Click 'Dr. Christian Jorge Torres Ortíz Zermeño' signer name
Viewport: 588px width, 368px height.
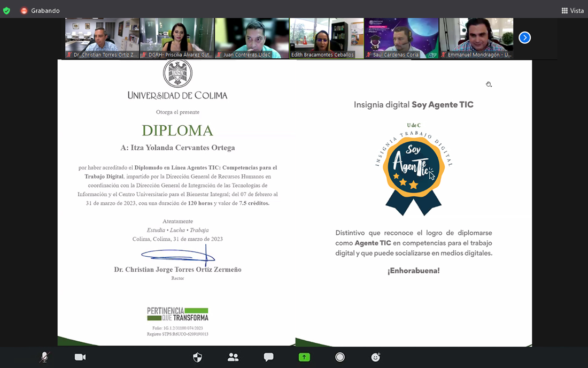pyautogui.click(x=178, y=270)
